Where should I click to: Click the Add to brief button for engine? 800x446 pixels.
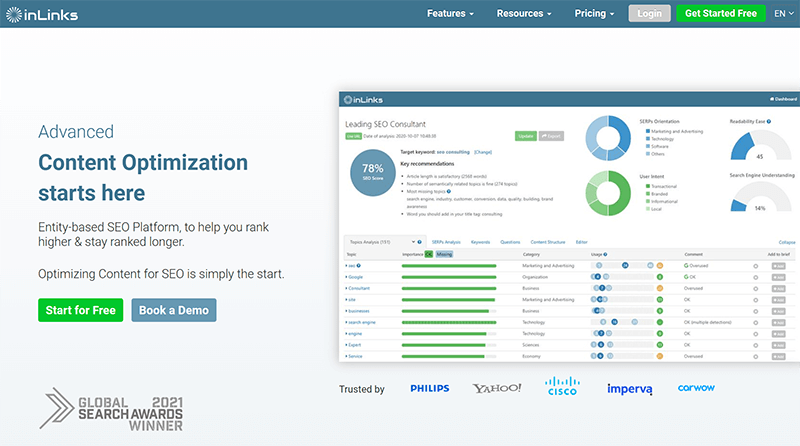pyautogui.click(x=779, y=334)
